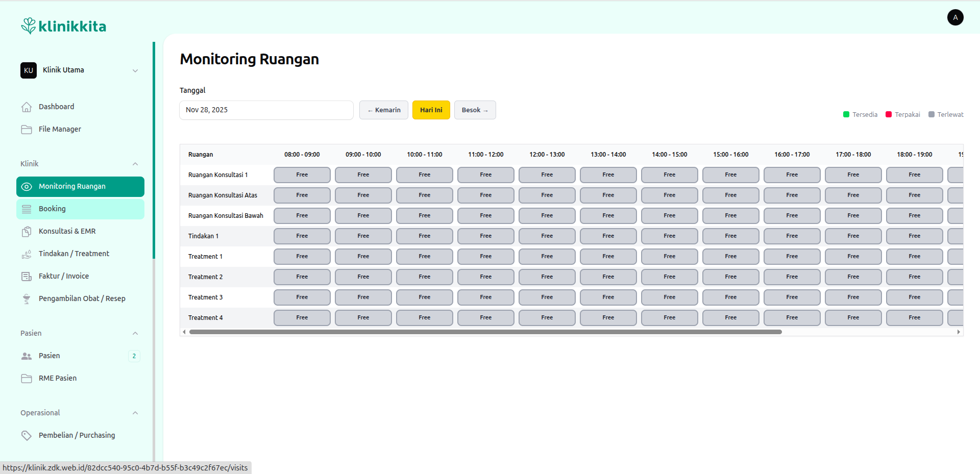The image size is (980, 474).
Task: Click Pembelian / Purchasing tag icon
Action: (x=27, y=436)
